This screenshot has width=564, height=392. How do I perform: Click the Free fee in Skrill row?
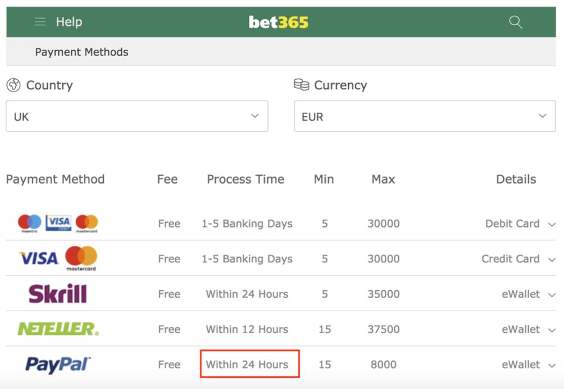coord(169,294)
